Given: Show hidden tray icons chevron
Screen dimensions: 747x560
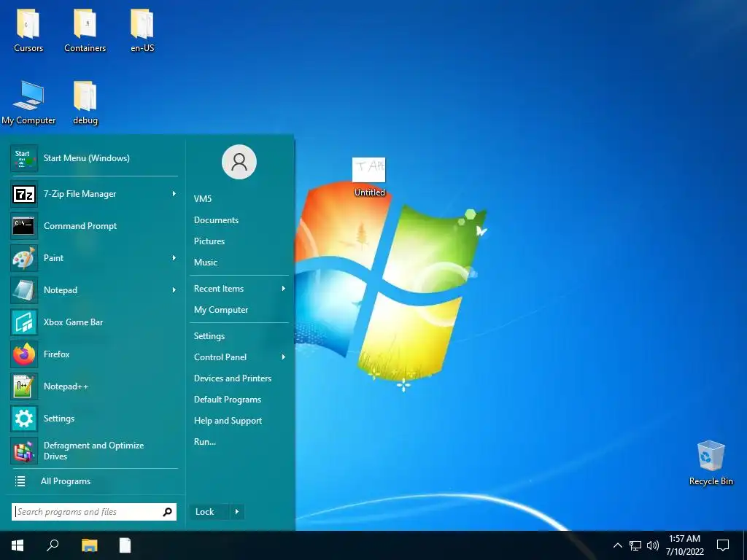Looking at the screenshot, I should (x=617, y=545).
